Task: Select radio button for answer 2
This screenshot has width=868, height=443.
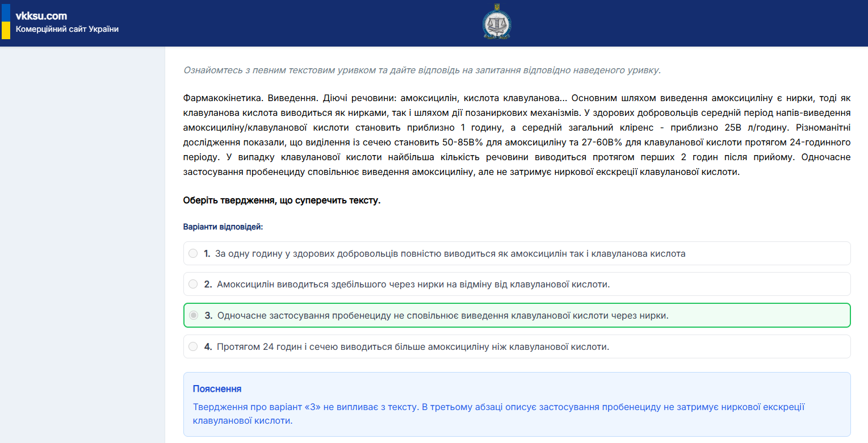Action: coord(192,284)
